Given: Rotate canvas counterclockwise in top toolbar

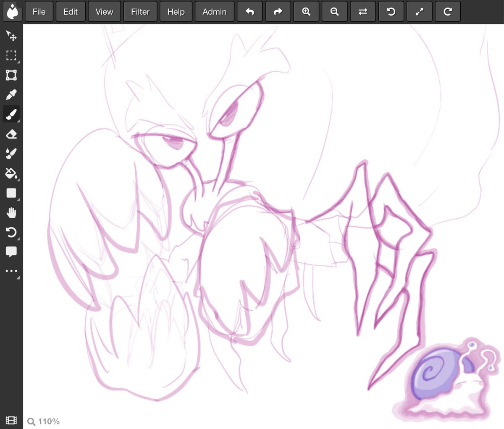Looking at the screenshot, I should click(391, 12).
